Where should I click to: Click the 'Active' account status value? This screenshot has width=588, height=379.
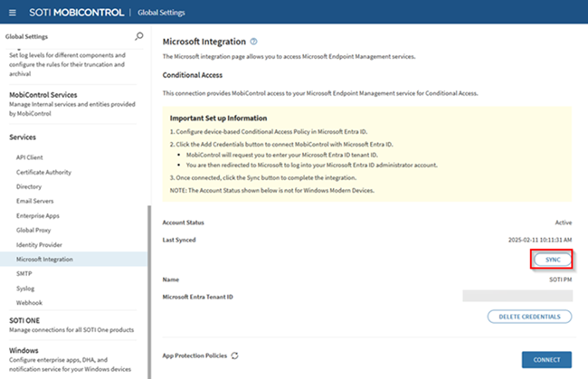pos(564,223)
